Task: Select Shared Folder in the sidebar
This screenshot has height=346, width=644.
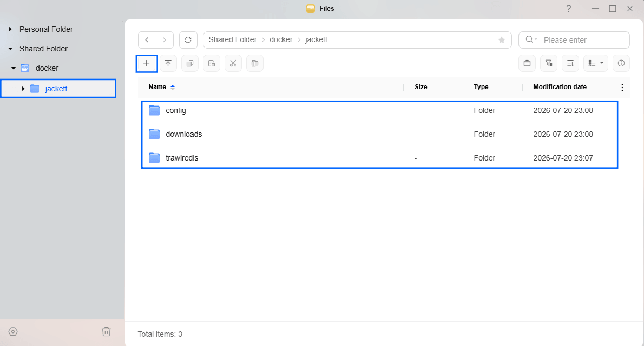Action: click(43, 49)
